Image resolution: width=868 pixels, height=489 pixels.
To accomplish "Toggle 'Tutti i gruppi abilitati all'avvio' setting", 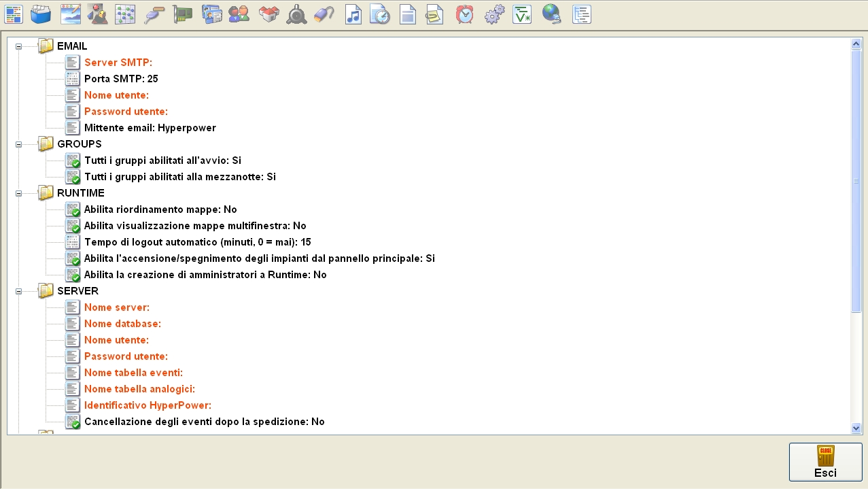I will pyautogui.click(x=162, y=161).
